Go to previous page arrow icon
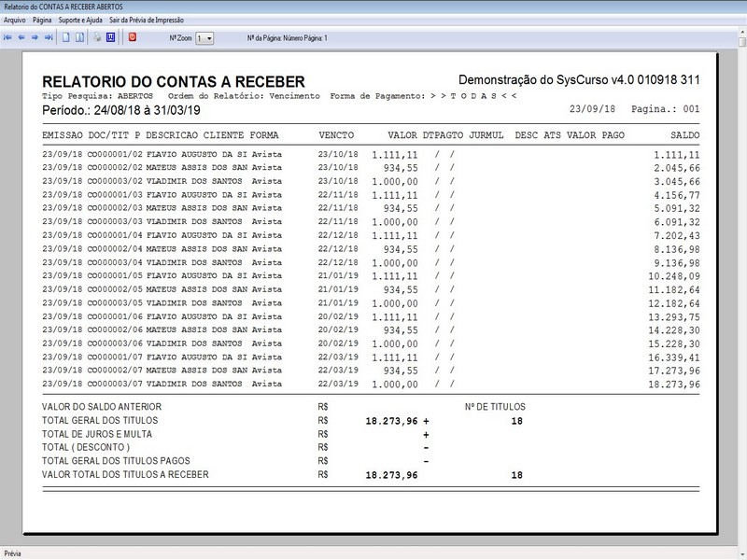This screenshot has height=560, width=747. tap(21, 37)
